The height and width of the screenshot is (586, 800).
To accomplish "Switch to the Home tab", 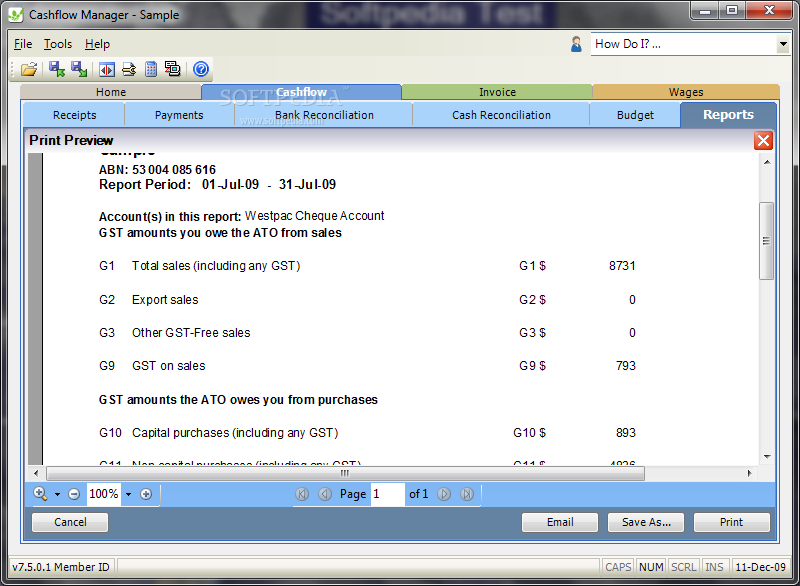I will point(111,92).
